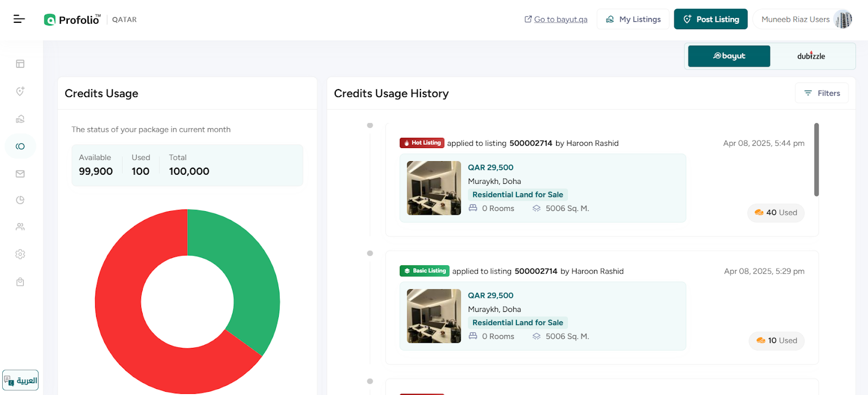Click the Hot Listing badge
This screenshot has height=395, width=868.
422,143
